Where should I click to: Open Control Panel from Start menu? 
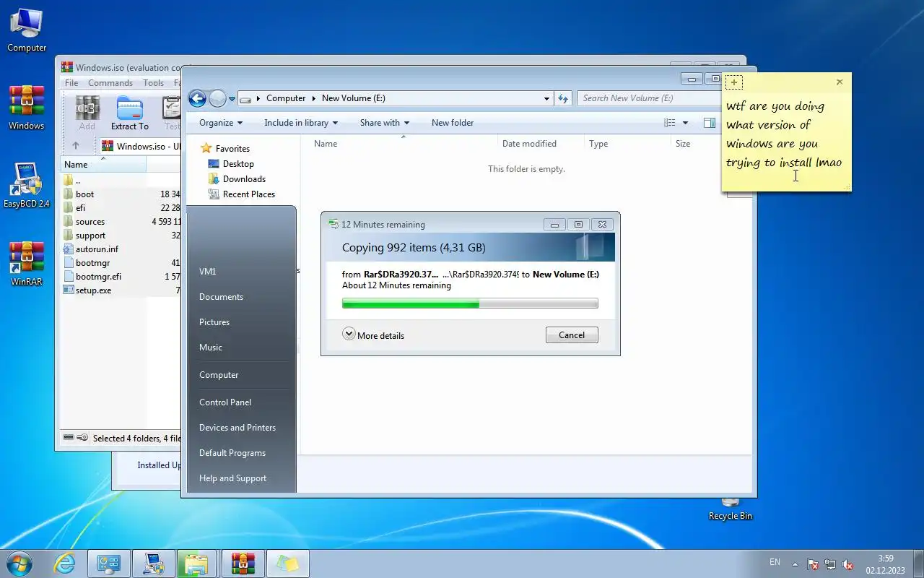(225, 402)
